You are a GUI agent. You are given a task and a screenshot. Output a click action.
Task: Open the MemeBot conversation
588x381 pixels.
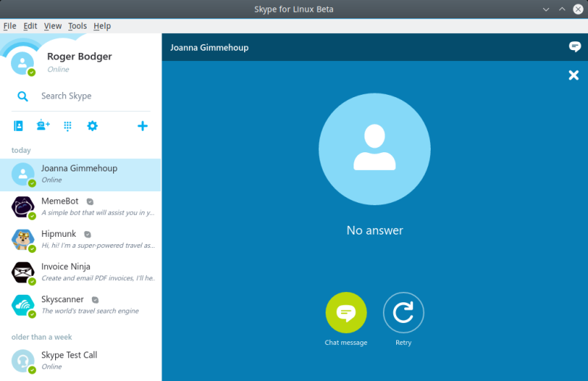coord(81,207)
